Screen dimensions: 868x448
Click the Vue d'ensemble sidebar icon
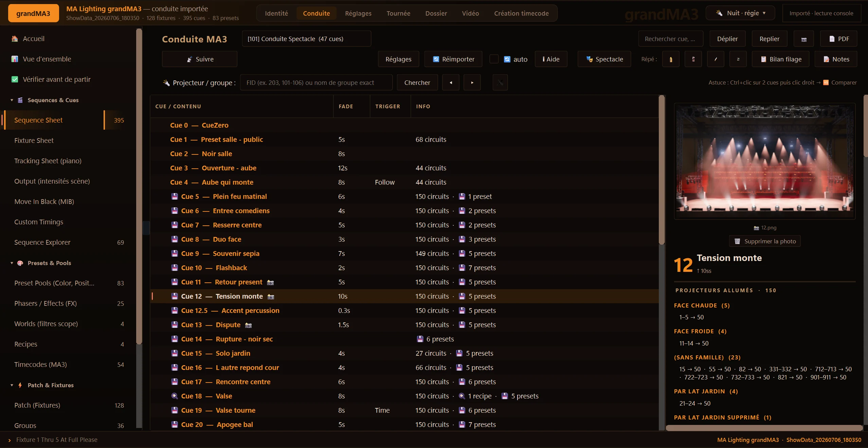15,59
